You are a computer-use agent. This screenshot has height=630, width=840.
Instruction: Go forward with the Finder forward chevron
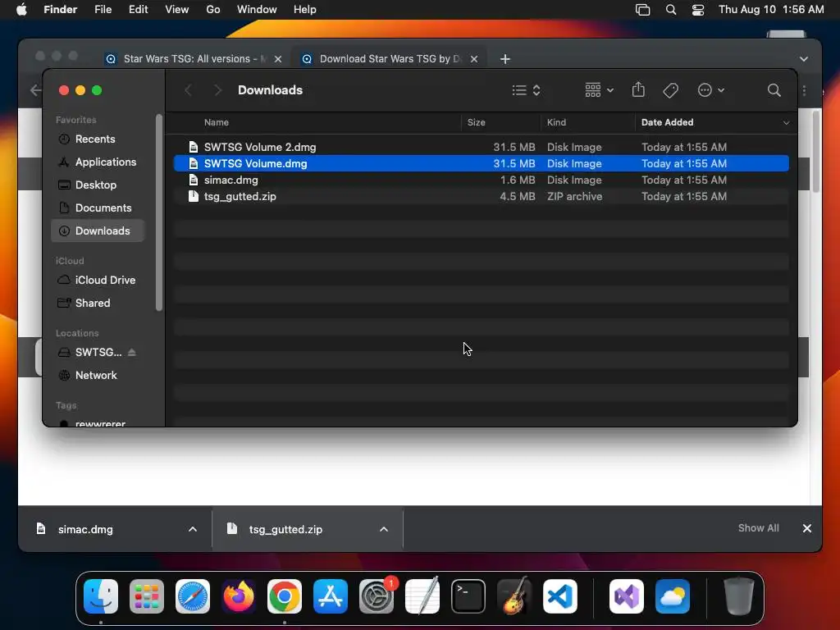(x=217, y=90)
